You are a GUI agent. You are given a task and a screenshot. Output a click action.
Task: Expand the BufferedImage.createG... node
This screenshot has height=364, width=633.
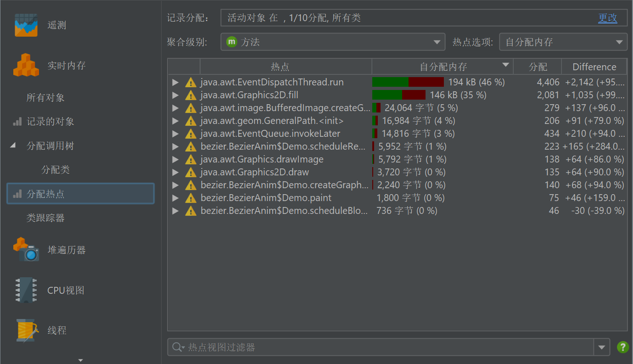[175, 108]
